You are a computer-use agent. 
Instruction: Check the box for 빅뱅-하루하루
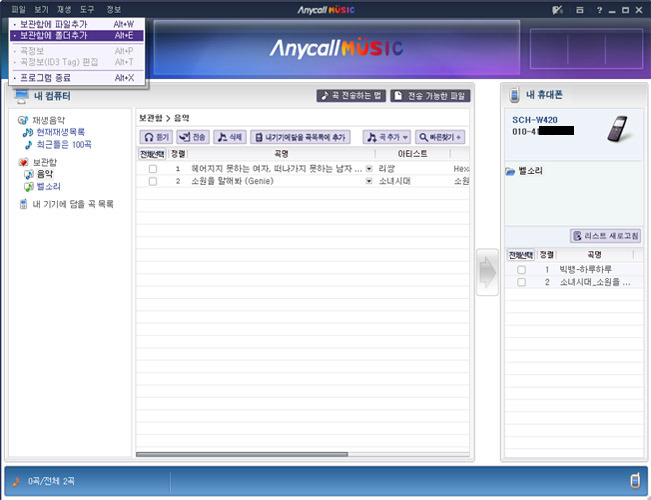(x=521, y=270)
